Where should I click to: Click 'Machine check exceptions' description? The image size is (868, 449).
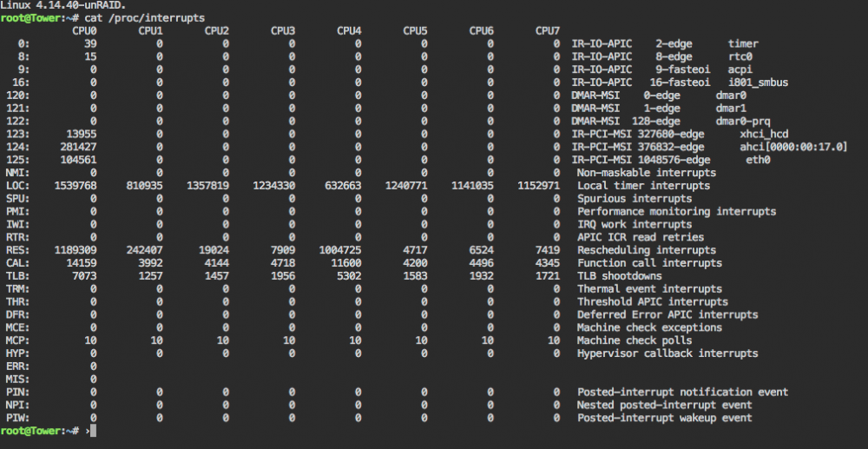click(x=649, y=327)
